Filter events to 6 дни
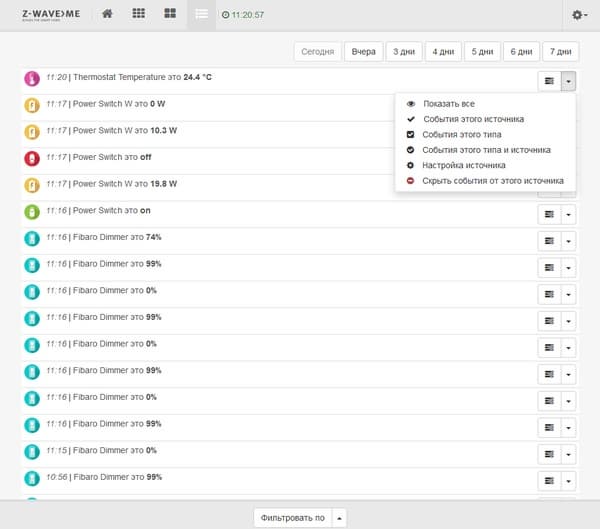The image size is (600, 529). coord(521,51)
